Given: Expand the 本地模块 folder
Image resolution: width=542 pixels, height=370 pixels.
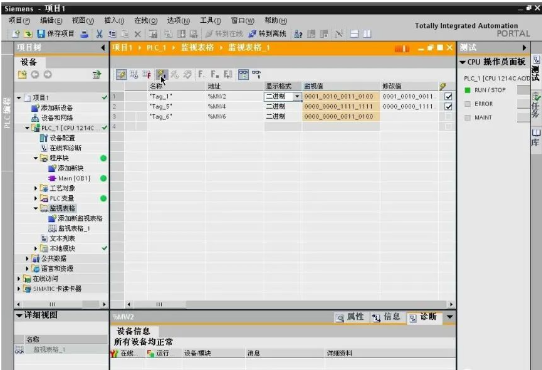Looking at the screenshot, I should (x=36, y=249).
